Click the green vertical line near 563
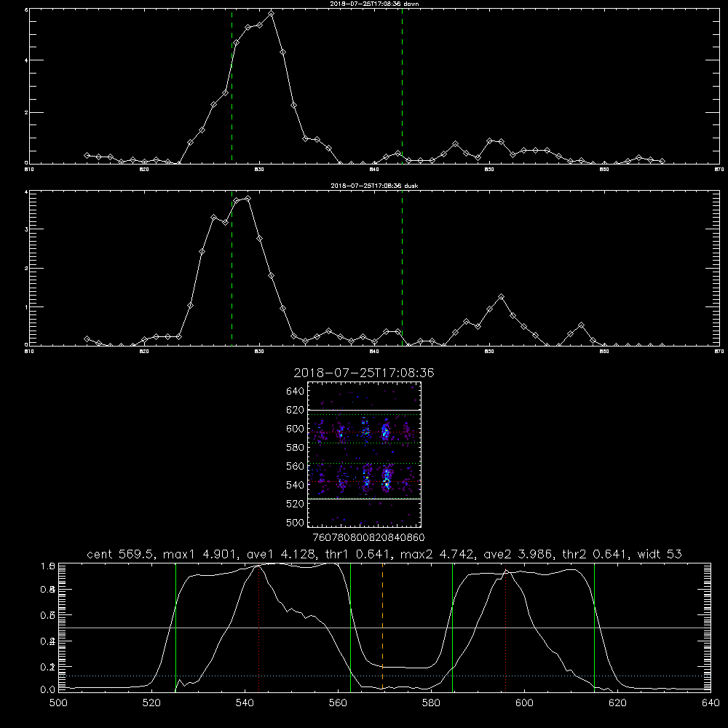This screenshot has height=728, width=728. [x=351, y=628]
